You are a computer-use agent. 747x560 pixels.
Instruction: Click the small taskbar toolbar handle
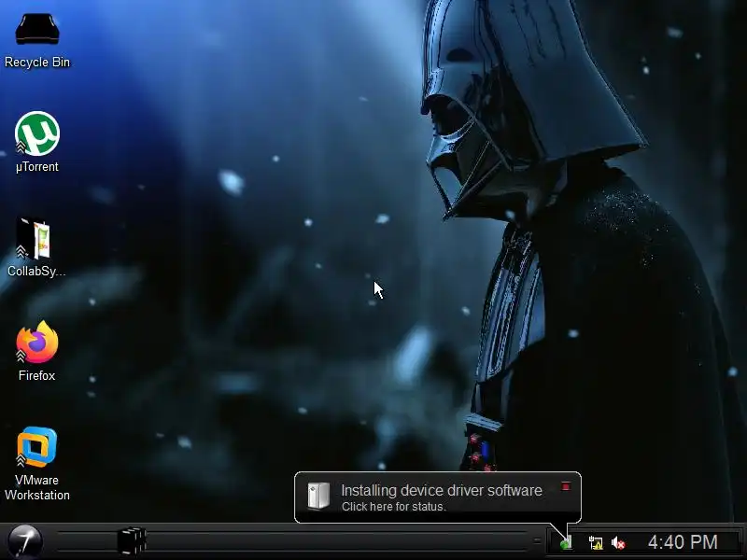point(537,540)
